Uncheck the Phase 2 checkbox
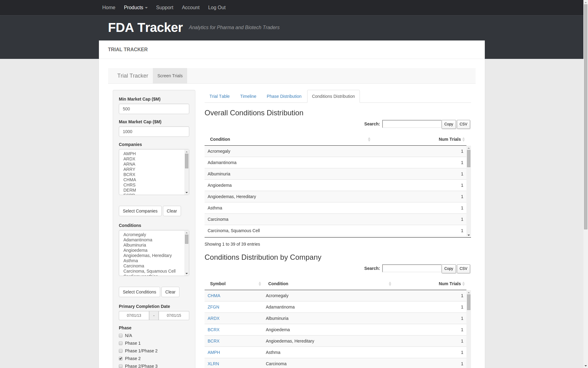 [x=121, y=359]
